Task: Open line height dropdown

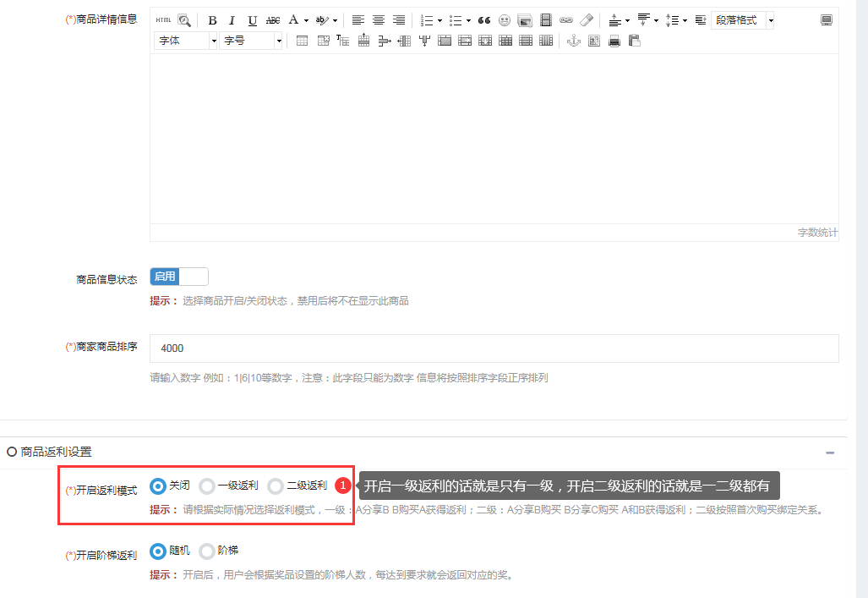Action: click(685, 20)
